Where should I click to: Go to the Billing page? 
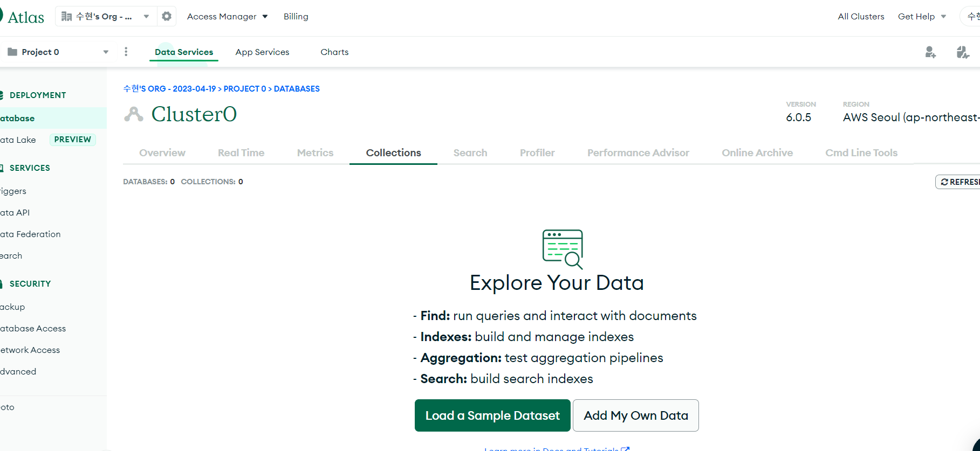(x=296, y=16)
